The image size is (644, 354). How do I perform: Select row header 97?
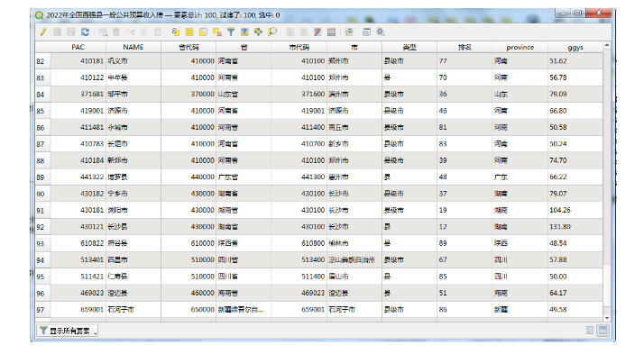coord(42,310)
